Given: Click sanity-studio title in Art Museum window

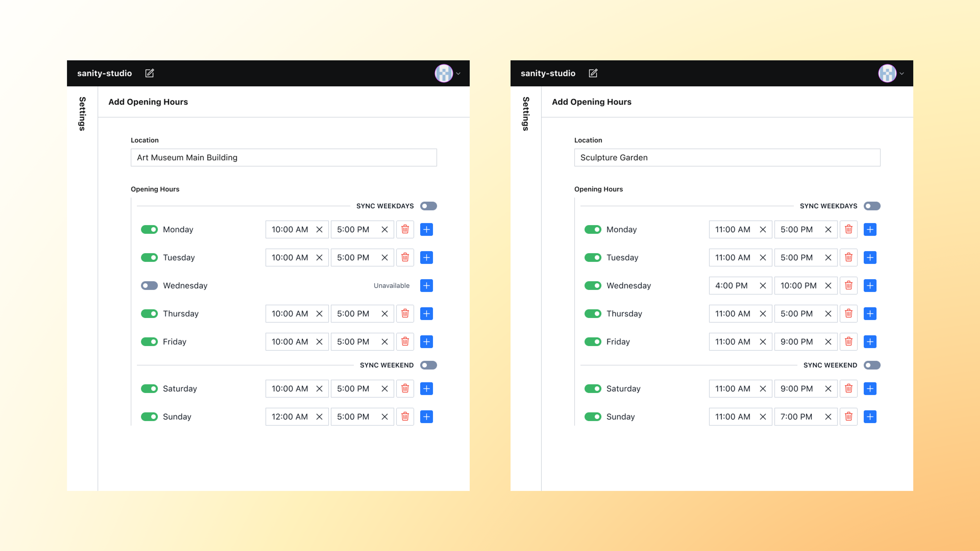Looking at the screenshot, I should [105, 73].
